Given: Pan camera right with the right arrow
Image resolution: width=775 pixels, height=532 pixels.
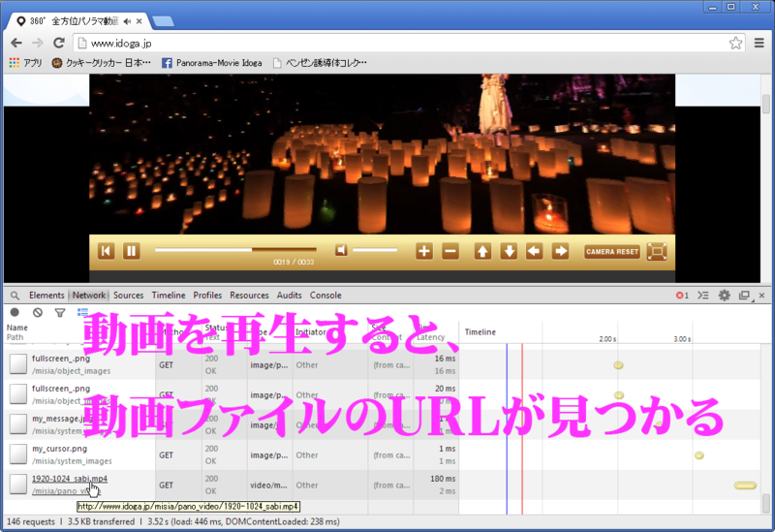Looking at the screenshot, I should (561, 251).
